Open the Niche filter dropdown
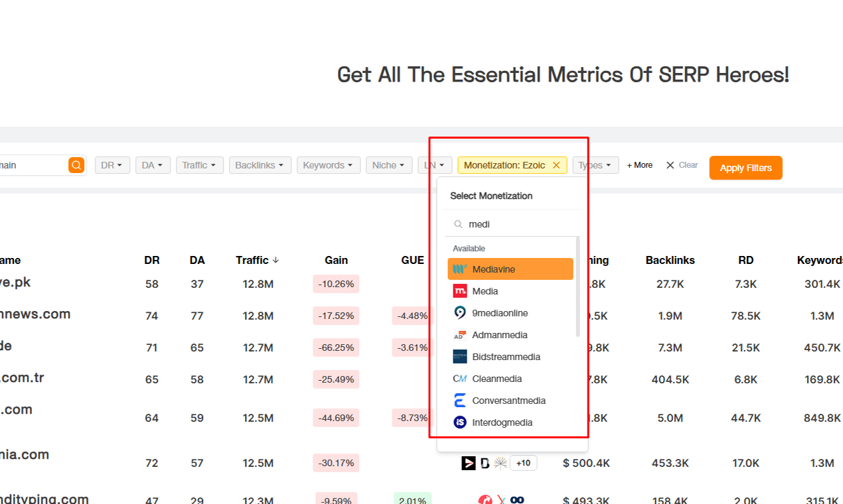This screenshot has width=843, height=504. coord(389,165)
